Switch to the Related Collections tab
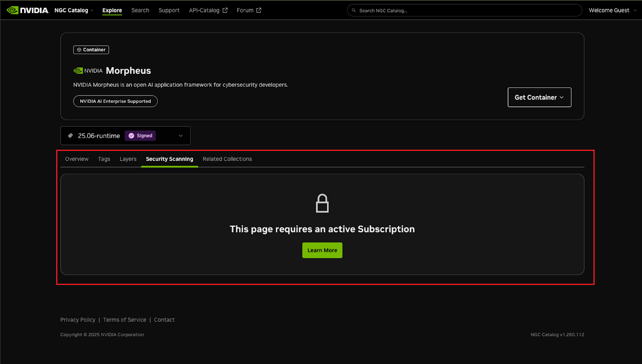The width and height of the screenshot is (642, 364). pos(227,159)
